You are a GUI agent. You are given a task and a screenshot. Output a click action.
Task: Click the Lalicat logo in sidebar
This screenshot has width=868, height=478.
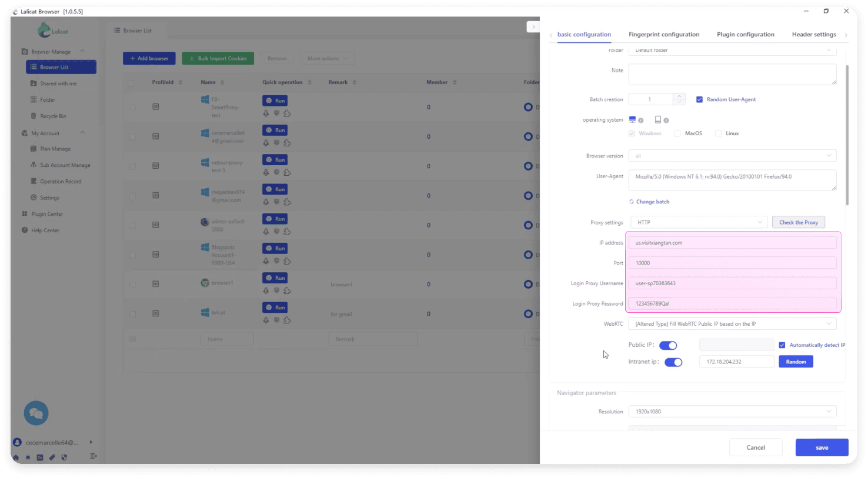[x=52, y=30]
